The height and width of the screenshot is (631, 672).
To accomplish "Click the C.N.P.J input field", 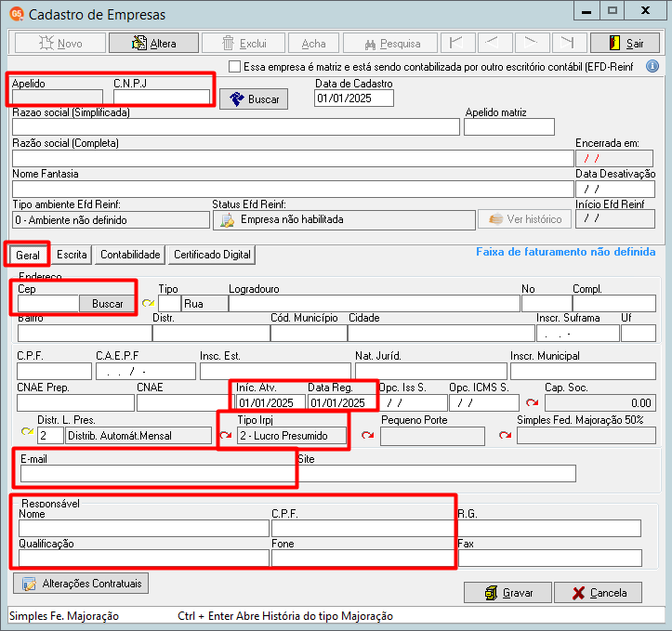I will coord(162,97).
